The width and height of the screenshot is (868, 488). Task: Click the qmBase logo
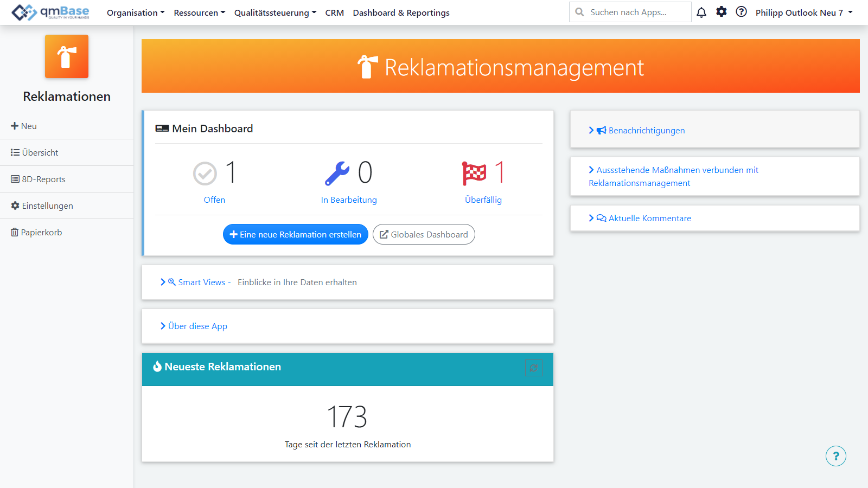coord(50,12)
